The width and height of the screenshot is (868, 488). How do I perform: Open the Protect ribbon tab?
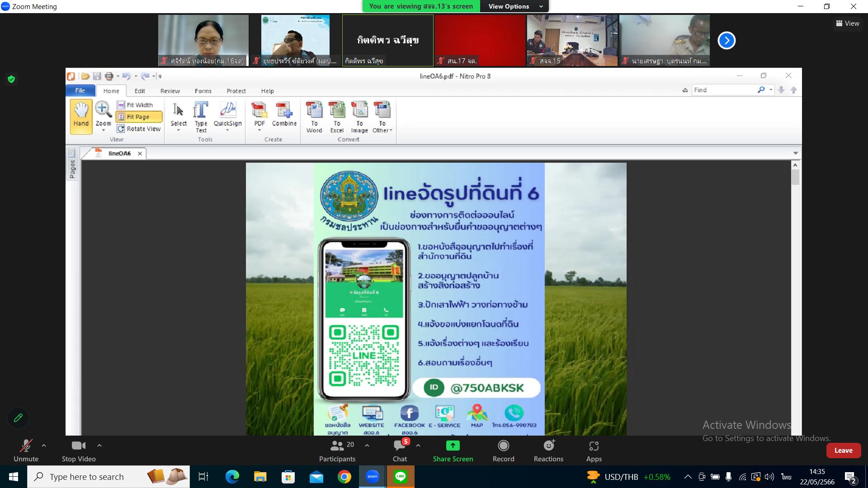click(236, 91)
